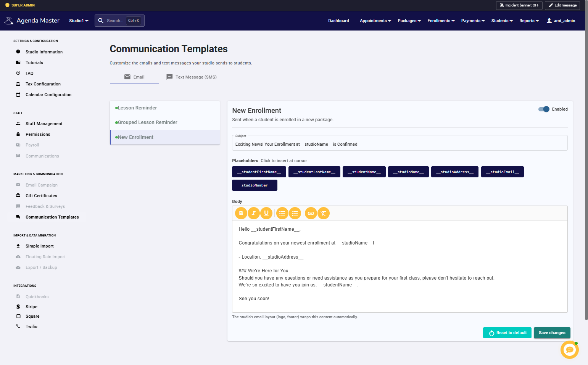This screenshot has height=365, width=588.
Task: Click the Simple Import download icon
Action: 18,246
